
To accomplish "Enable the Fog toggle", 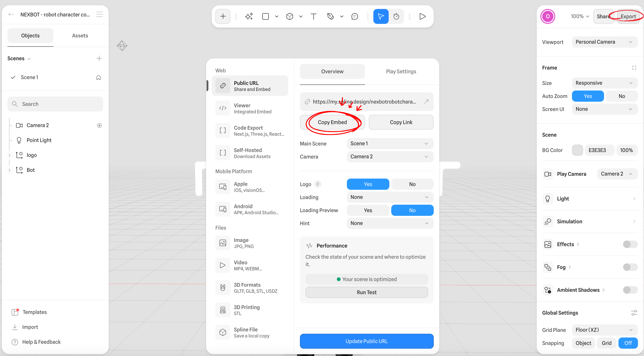I will pyautogui.click(x=630, y=267).
